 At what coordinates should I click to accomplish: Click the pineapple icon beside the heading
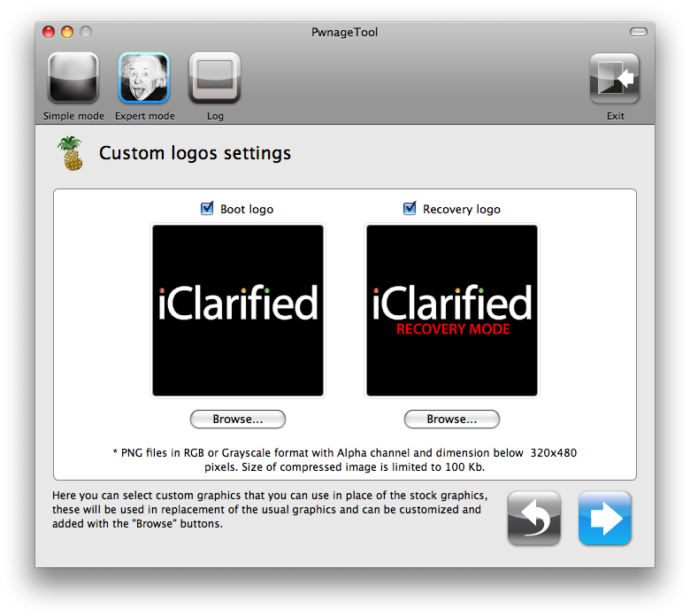(x=70, y=153)
